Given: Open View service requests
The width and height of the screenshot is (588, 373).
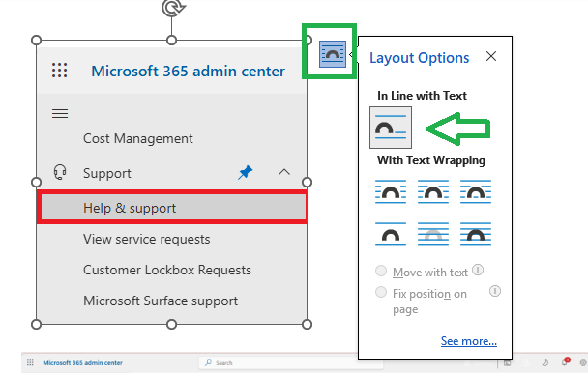Looking at the screenshot, I should pos(147,240).
